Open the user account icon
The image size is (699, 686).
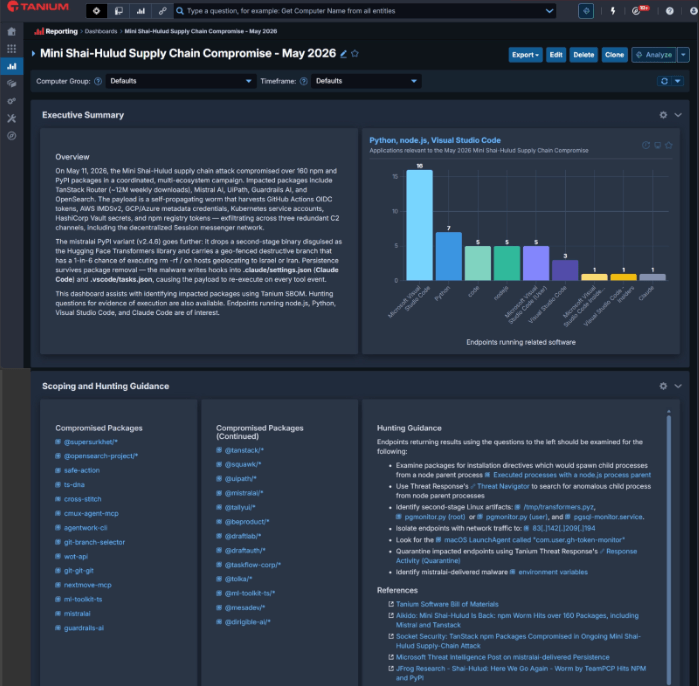click(694, 11)
